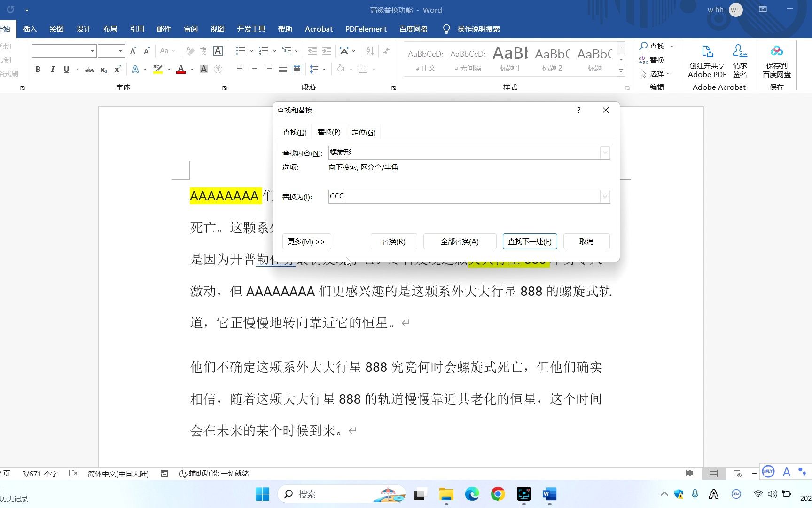Toggle Bold formatting in the ribbon
Image resolution: width=812 pixels, height=508 pixels.
tap(38, 70)
